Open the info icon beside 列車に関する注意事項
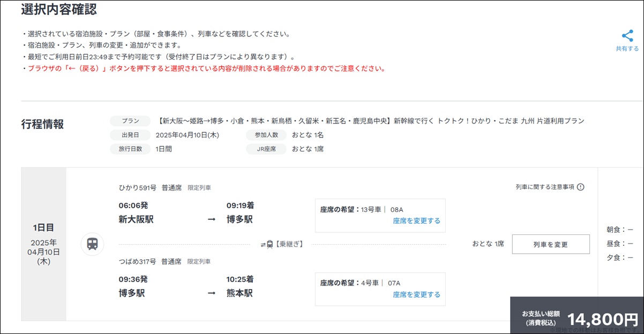Viewport: 644px width, 334px height. coord(580,187)
